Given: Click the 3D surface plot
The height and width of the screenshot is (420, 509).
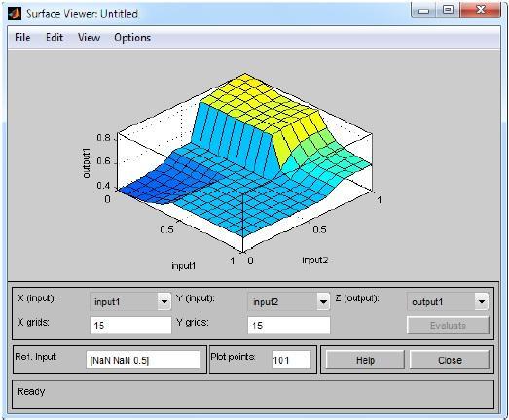Looking at the screenshot, I should click(x=245, y=162).
